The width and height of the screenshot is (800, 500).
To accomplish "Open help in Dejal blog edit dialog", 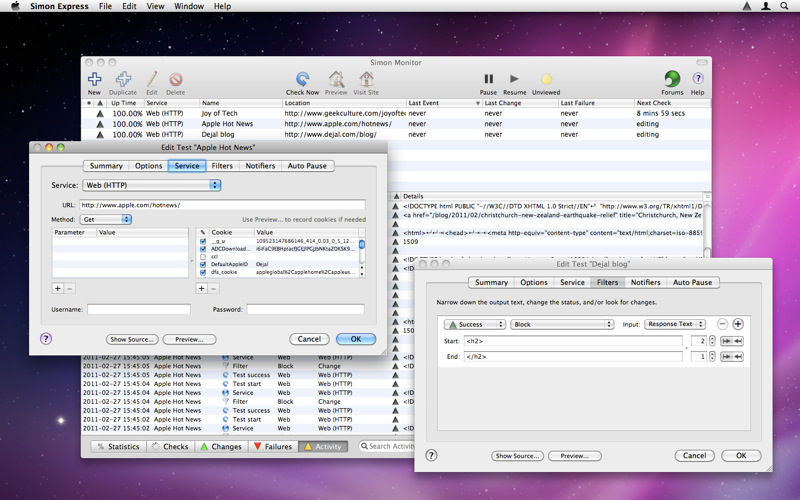I will [x=431, y=455].
